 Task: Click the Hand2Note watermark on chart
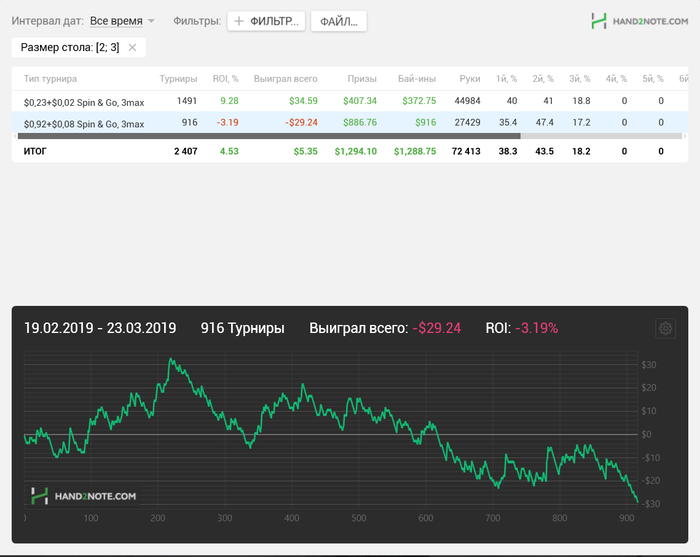coord(84,495)
